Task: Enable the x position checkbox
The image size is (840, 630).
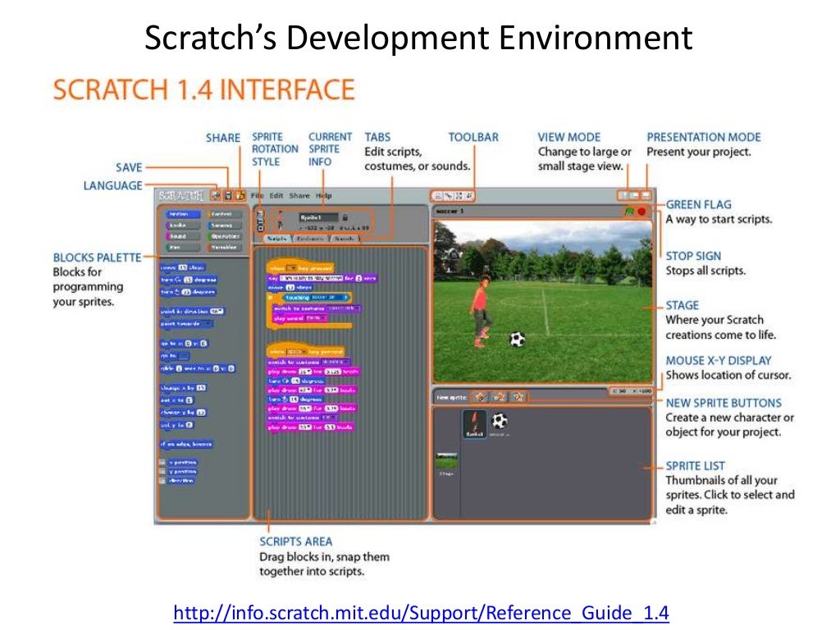Action: point(162,462)
